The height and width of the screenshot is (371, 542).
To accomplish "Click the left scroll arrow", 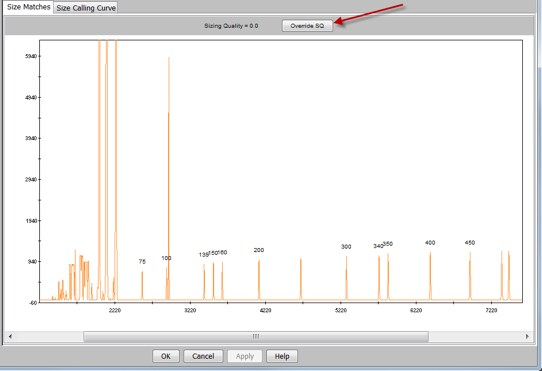I will pyautogui.click(x=10, y=336).
